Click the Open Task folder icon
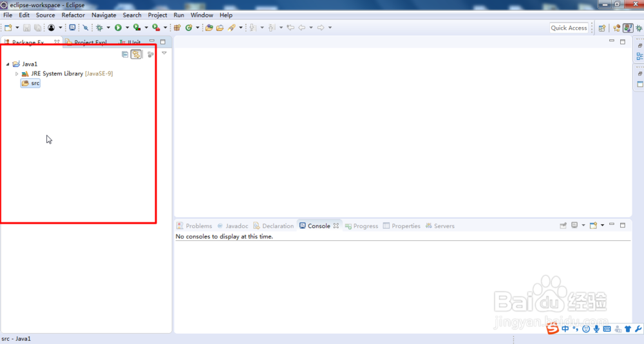This screenshot has width=644, height=344. coord(220,28)
